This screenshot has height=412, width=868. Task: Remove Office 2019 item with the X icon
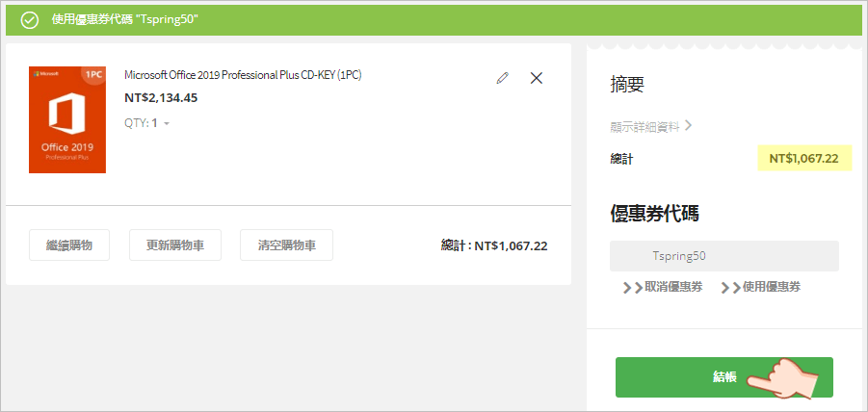(536, 78)
